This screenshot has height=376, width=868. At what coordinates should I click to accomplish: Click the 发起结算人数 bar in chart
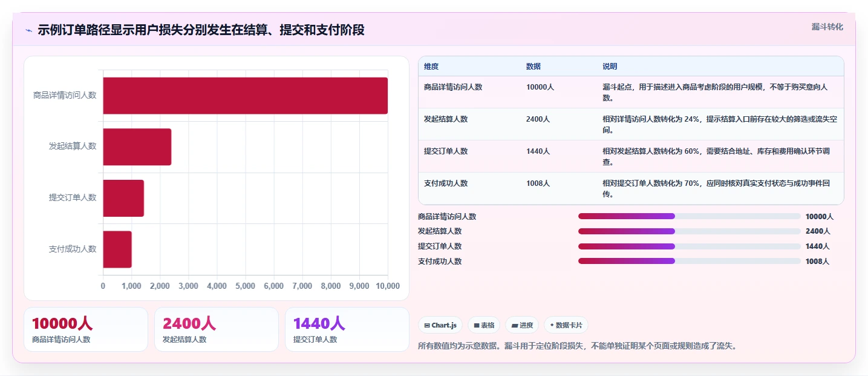pyautogui.click(x=137, y=147)
